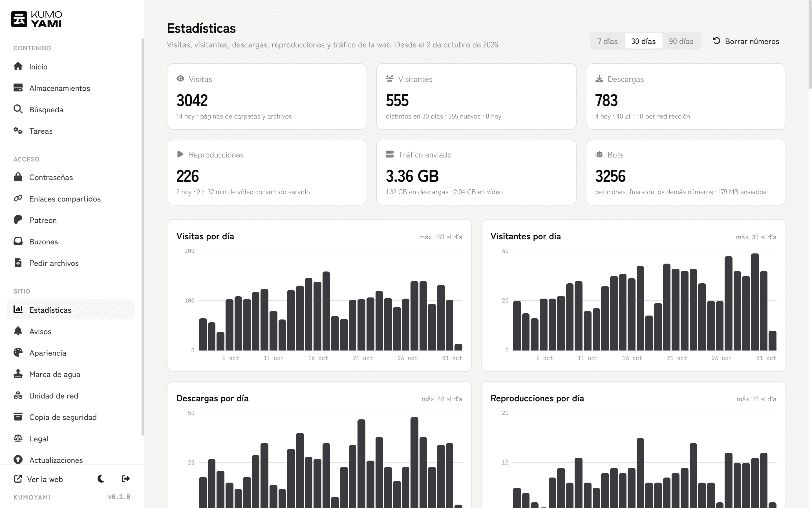Click the Unidad de red network icon
Screen dimensions: 812x508
[x=18, y=396]
